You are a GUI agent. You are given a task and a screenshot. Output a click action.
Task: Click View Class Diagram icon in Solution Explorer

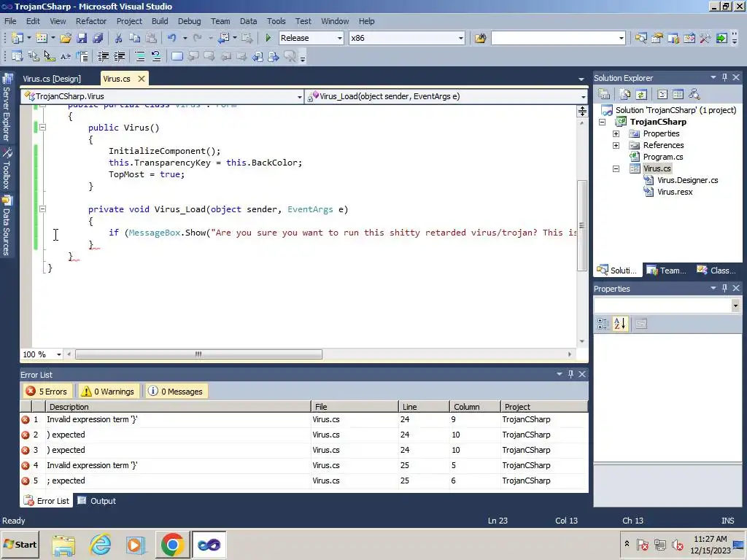coord(694,94)
